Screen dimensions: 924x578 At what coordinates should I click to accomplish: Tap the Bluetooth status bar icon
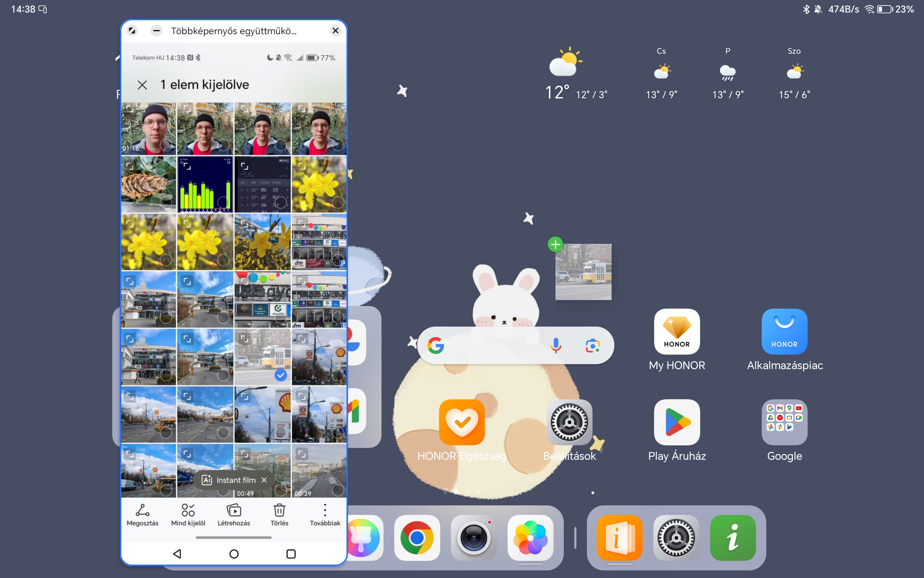pyautogui.click(x=806, y=9)
